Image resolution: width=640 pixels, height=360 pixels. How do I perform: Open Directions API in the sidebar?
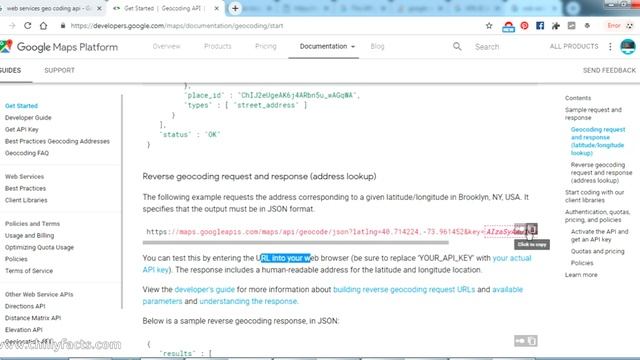point(25,306)
